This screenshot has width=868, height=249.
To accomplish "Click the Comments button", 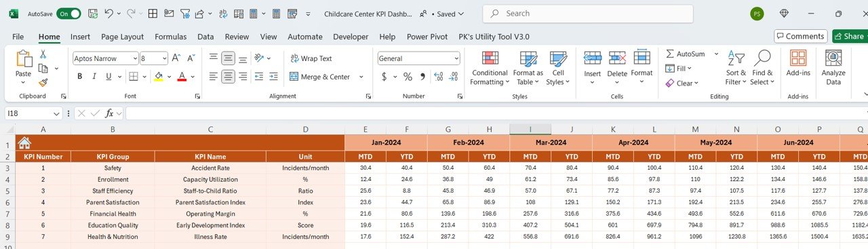I will 800,37.
